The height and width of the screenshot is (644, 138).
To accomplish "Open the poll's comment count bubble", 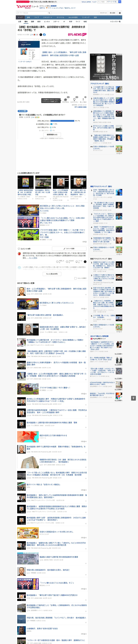I will [33, 117].
